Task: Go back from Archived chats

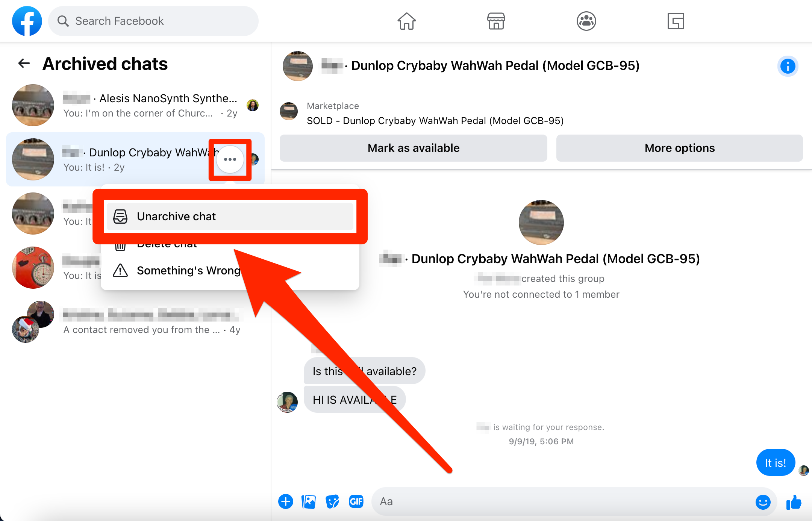Action: point(24,64)
